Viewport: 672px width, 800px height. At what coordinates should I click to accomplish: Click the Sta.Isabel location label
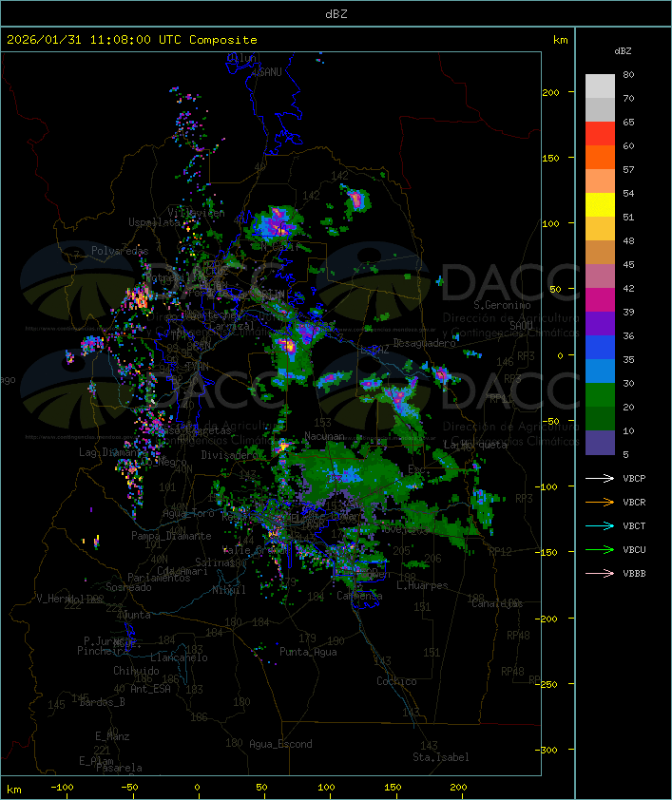click(x=440, y=757)
